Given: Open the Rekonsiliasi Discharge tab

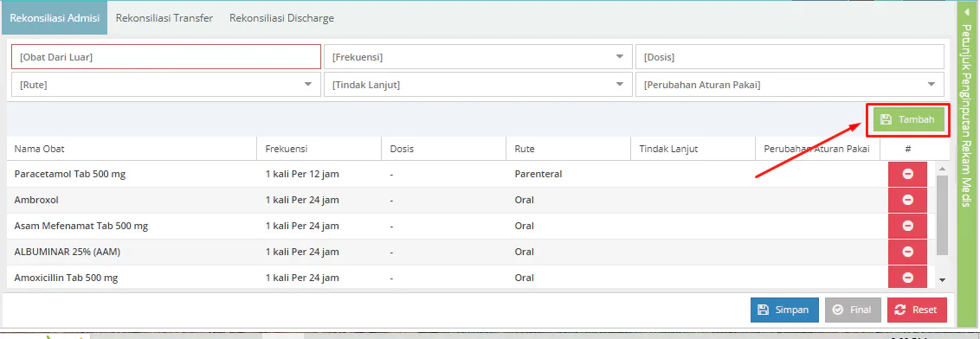Looking at the screenshot, I should (x=282, y=18).
